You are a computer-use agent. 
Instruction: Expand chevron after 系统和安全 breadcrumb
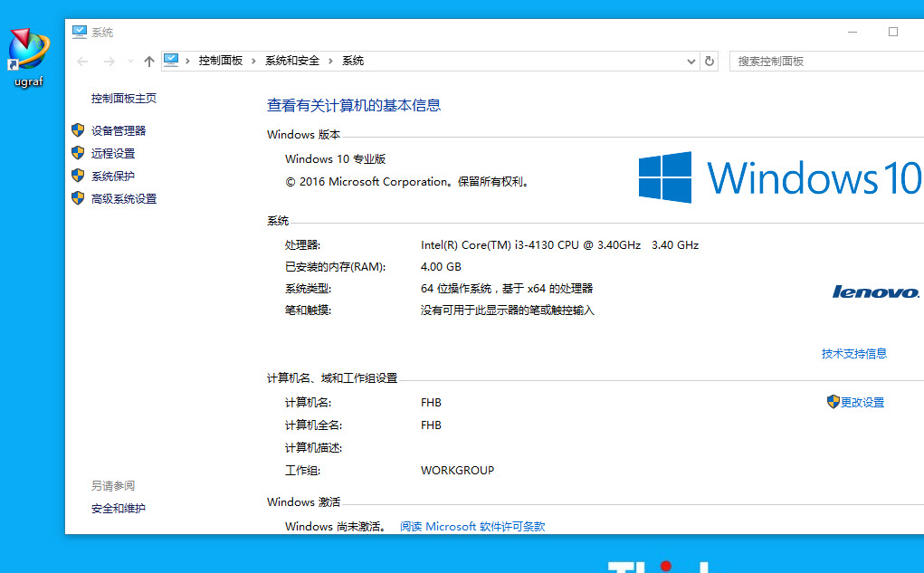coord(330,62)
